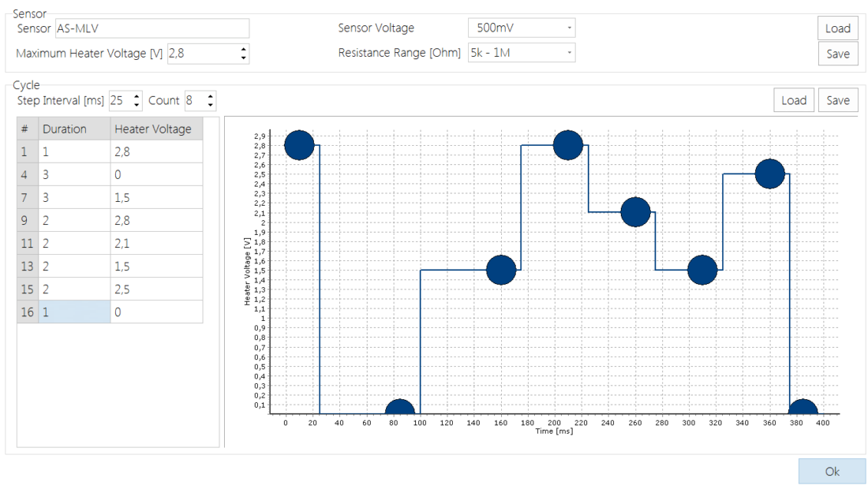
Task: Click the Duration column header
Action: coord(75,129)
